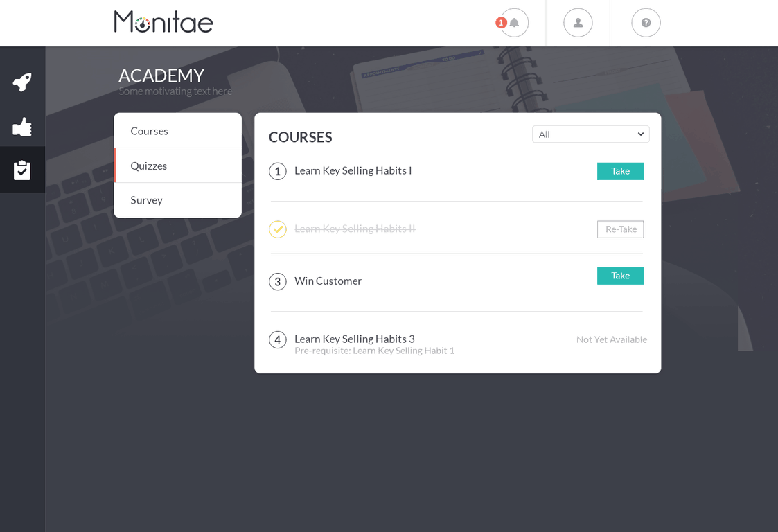Open the notifications bell
778x532 pixels.
pyautogui.click(x=514, y=23)
